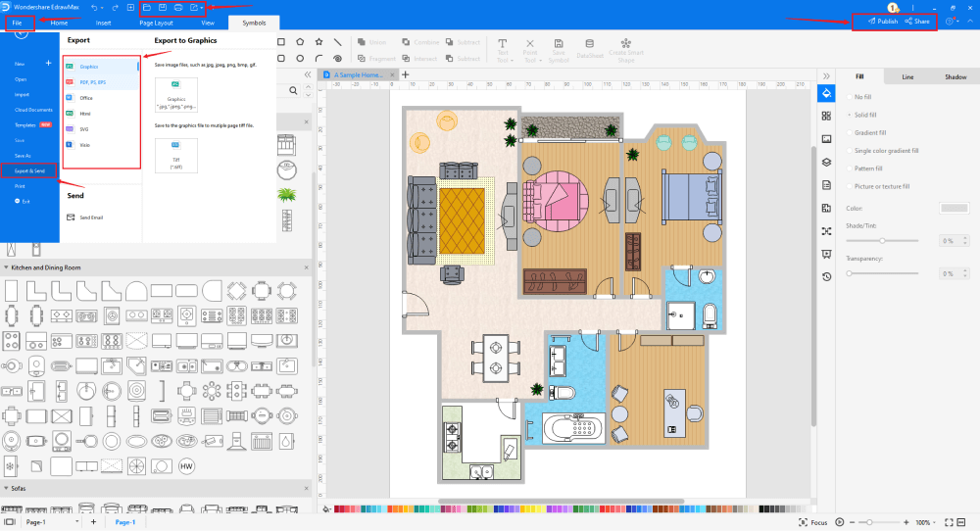Choose the No fill option
This screenshot has height=531, width=980.
click(858, 97)
